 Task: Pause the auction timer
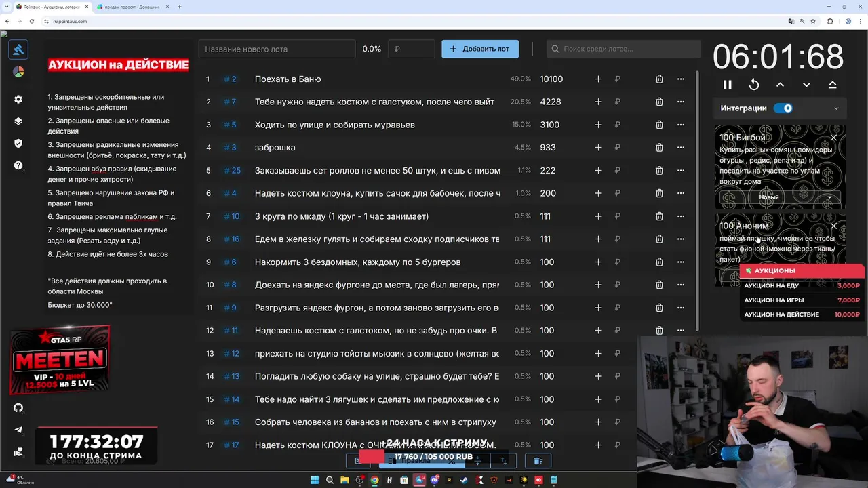coord(728,85)
